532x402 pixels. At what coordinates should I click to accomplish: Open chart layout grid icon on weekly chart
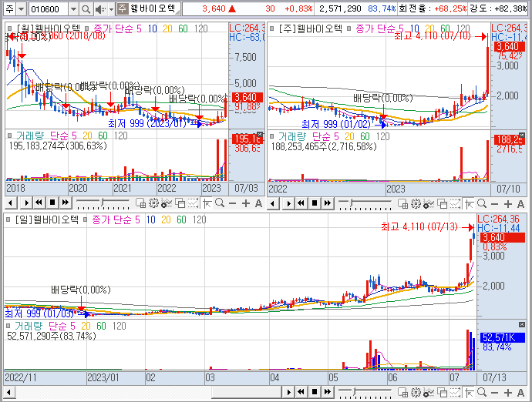402,203
